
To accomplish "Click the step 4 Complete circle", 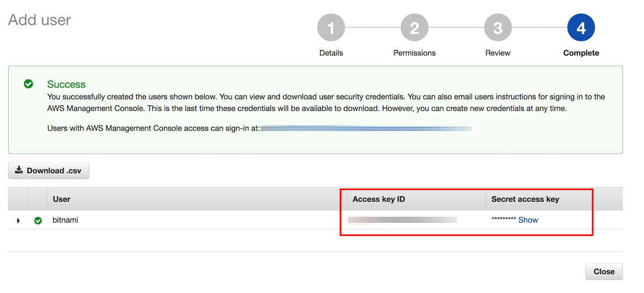I will pos(581,28).
